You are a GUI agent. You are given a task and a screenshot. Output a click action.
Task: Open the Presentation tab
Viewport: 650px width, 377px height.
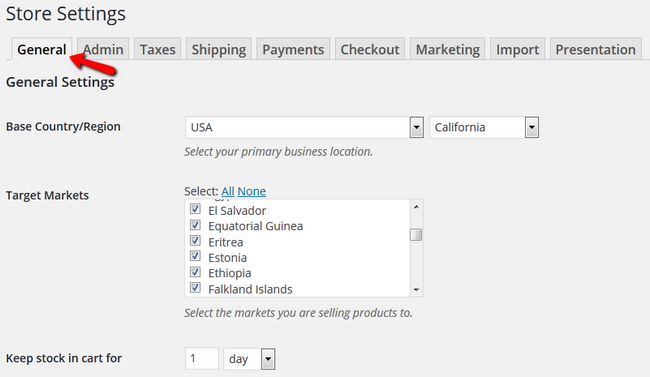[595, 49]
